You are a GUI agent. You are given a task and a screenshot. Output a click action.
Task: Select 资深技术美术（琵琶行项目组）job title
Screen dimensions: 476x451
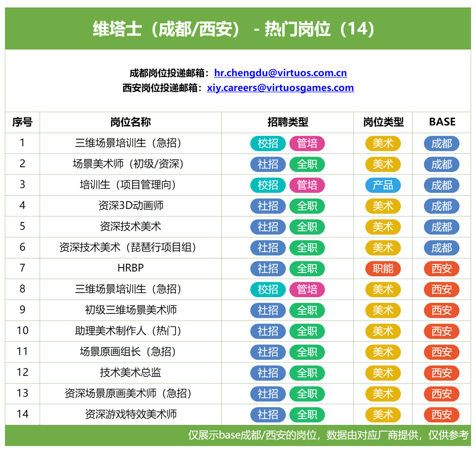point(130,247)
